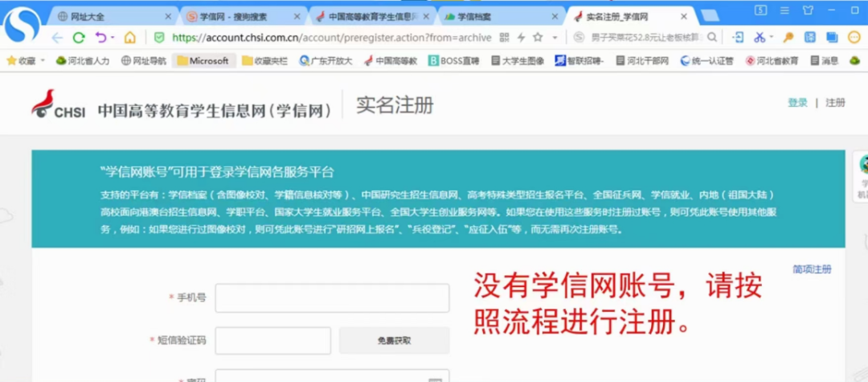Open the dropdown arrow beside the star
This screenshot has width=868, height=382.
pos(554,38)
